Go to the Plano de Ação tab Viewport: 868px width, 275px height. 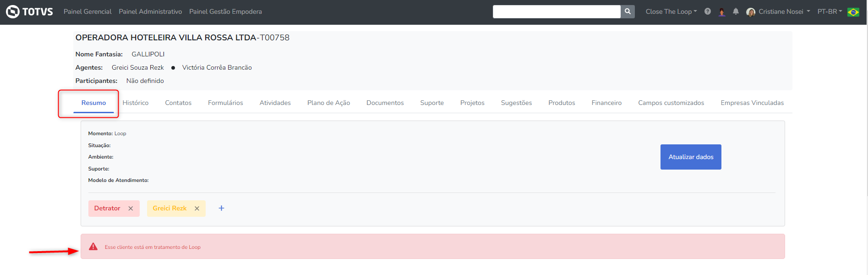(x=328, y=103)
